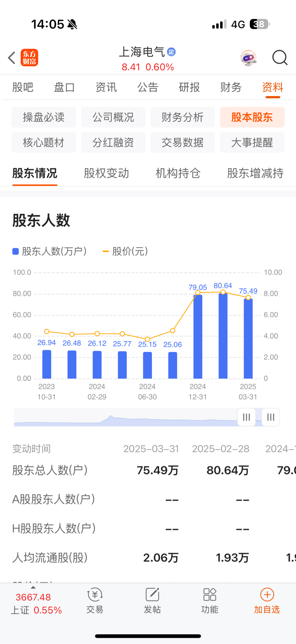296x644 pixels.
Task: Switch to the 公告 tab
Action: coord(148,88)
